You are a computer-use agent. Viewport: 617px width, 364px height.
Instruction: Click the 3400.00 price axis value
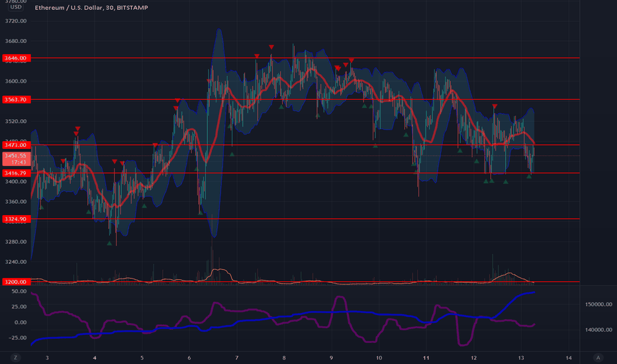[16, 181]
